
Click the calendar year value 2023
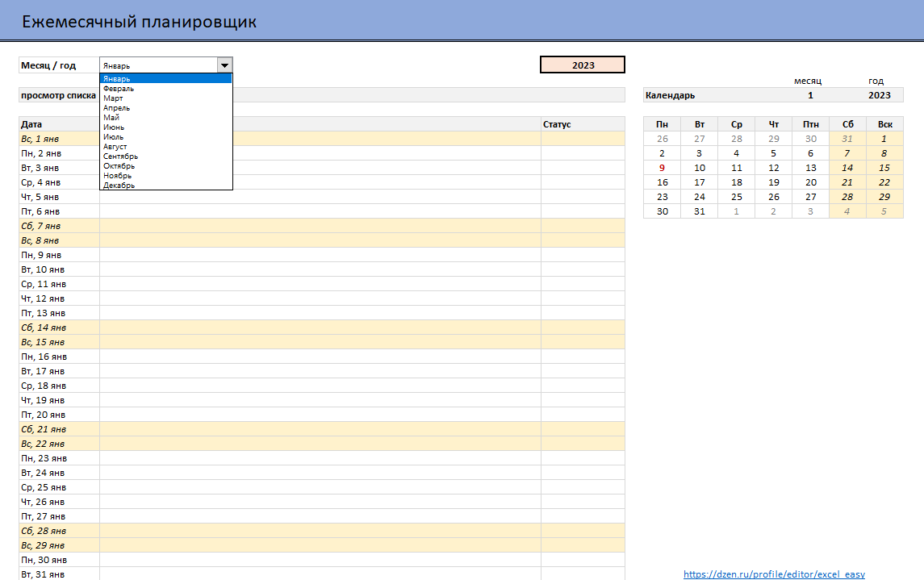(880, 95)
